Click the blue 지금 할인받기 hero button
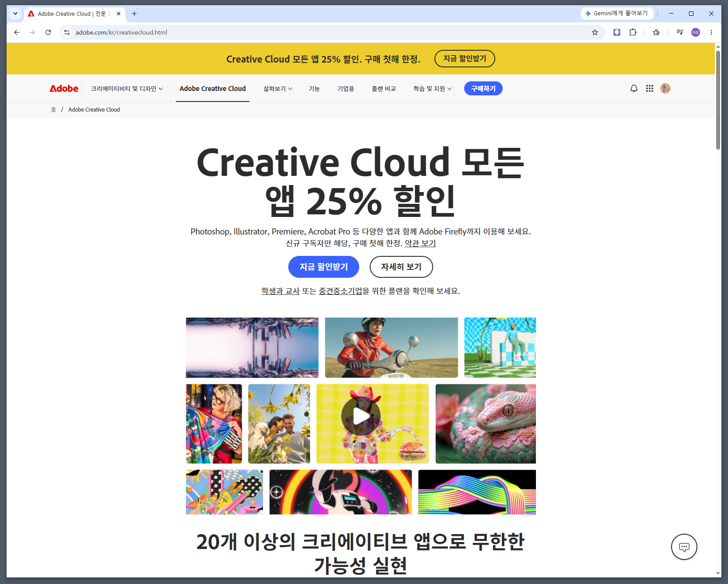 (x=324, y=267)
